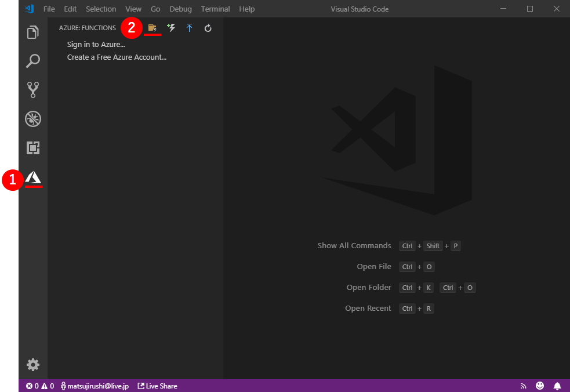Click the Create Function lightning icon

pyautogui.click(x=171, y=28)
